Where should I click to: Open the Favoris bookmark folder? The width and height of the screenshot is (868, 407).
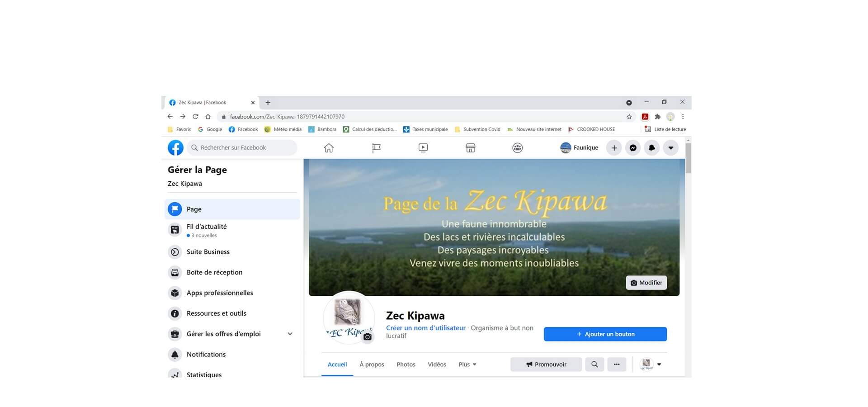click(x=179, y=129)
